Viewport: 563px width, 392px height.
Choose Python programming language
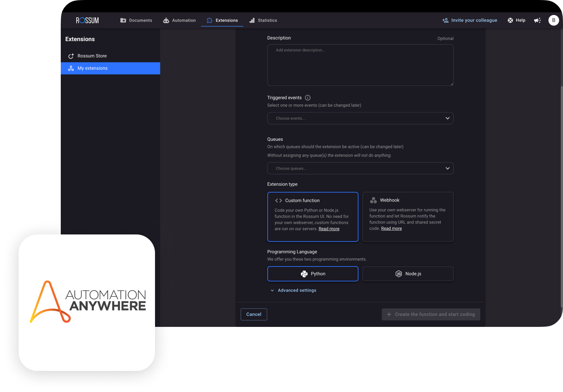pyautogui.click(x=313, y=274)
